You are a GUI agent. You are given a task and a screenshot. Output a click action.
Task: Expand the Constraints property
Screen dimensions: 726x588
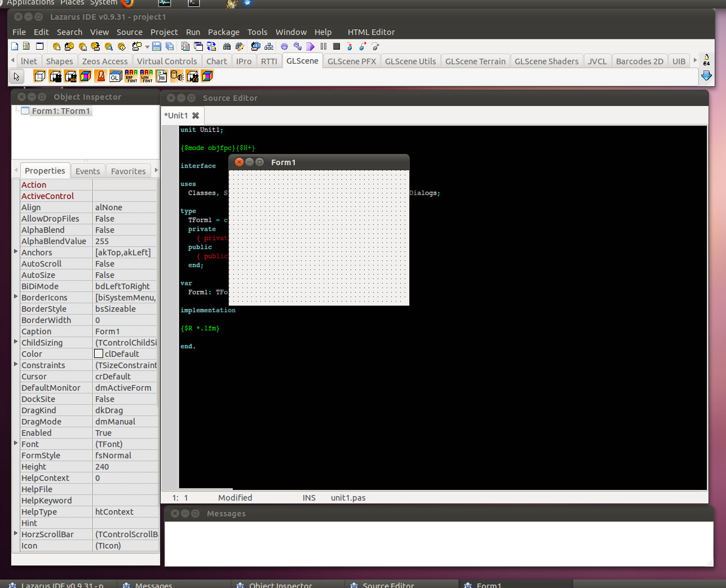(16, 365)
